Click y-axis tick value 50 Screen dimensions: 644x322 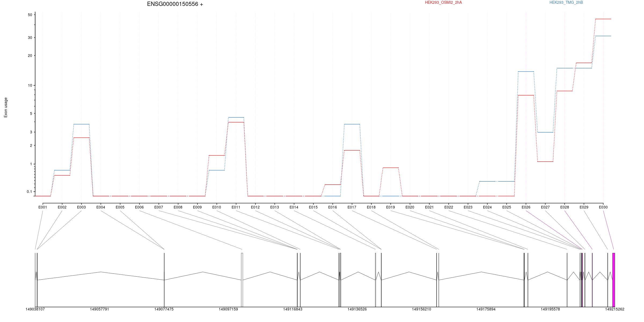30,15
